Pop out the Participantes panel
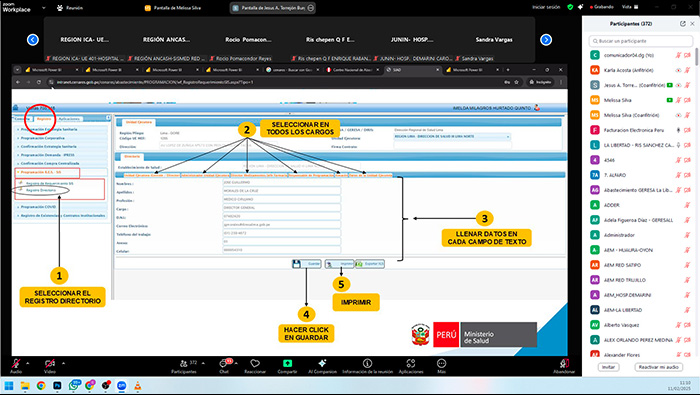This screenshot has width=700, height=395. (683, 24)
